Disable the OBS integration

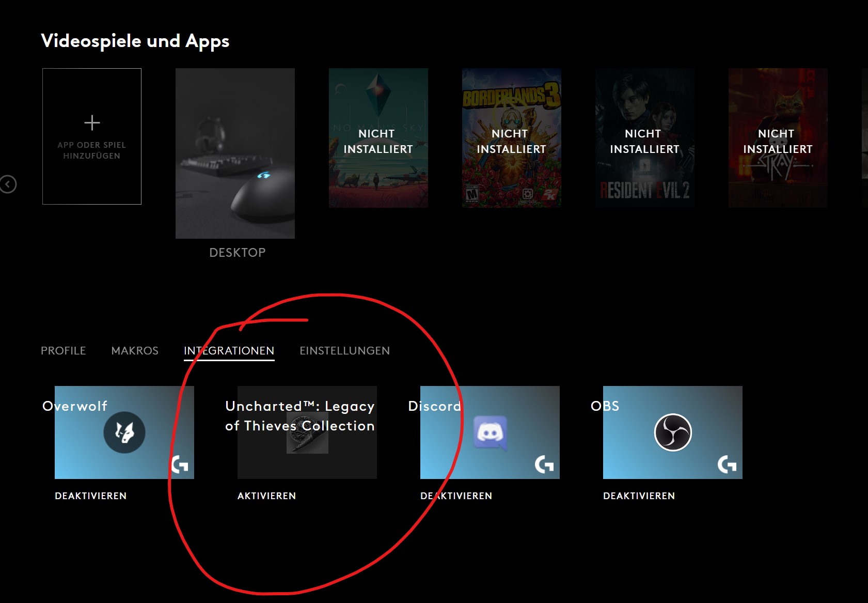coord(639,496)
